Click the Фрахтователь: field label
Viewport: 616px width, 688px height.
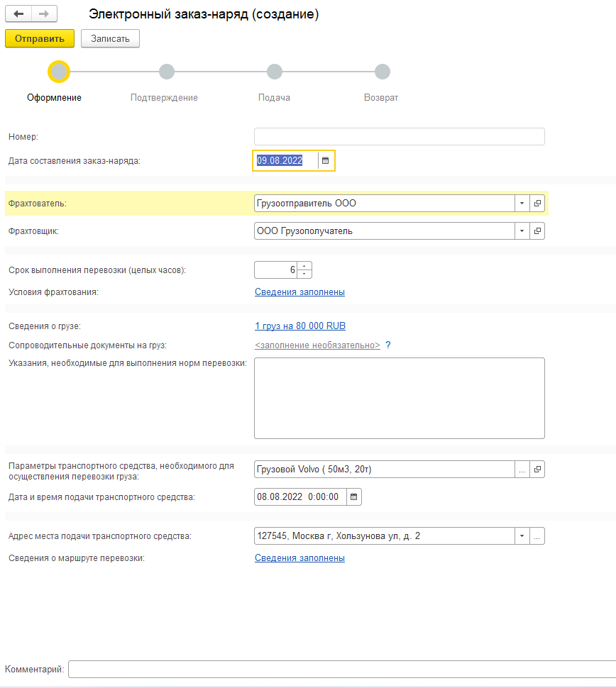click(x=38, y=204)
